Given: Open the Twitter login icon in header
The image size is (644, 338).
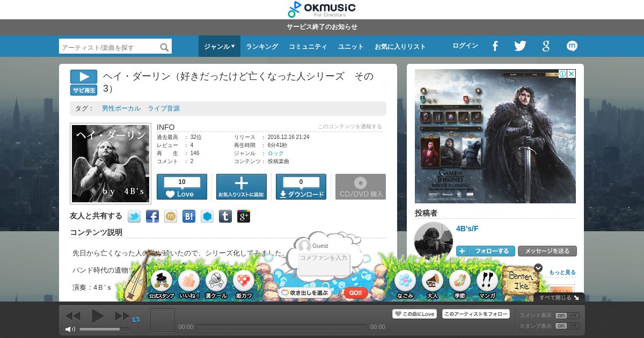Looking at the screenshot, I should coord(520,46).
